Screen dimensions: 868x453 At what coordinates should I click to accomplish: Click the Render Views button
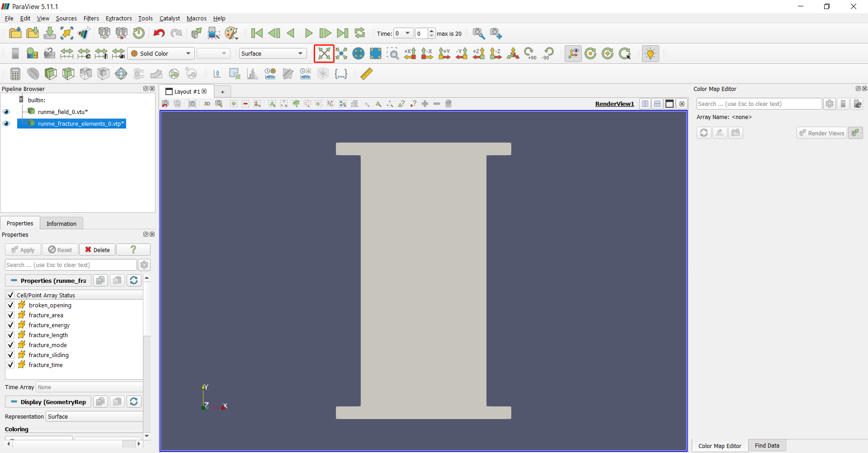click(822, 133)
